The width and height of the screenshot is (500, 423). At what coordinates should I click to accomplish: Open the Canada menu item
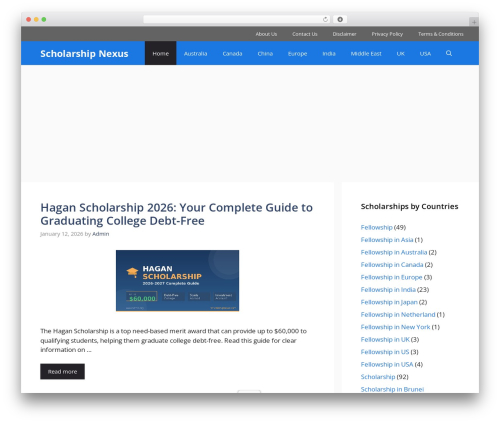point(232,53)
